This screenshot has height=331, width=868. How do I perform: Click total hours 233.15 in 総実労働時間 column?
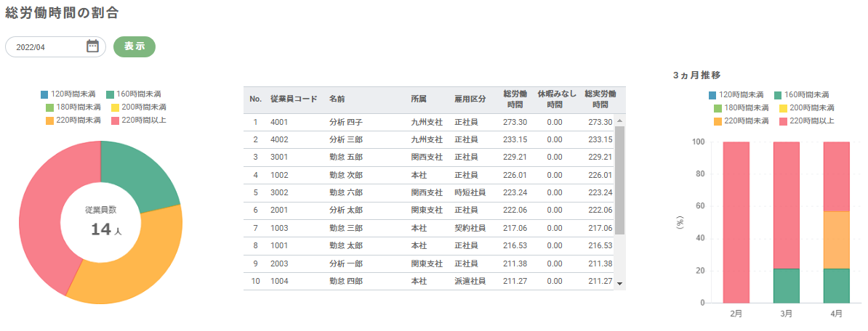click(x=600, y=140)
